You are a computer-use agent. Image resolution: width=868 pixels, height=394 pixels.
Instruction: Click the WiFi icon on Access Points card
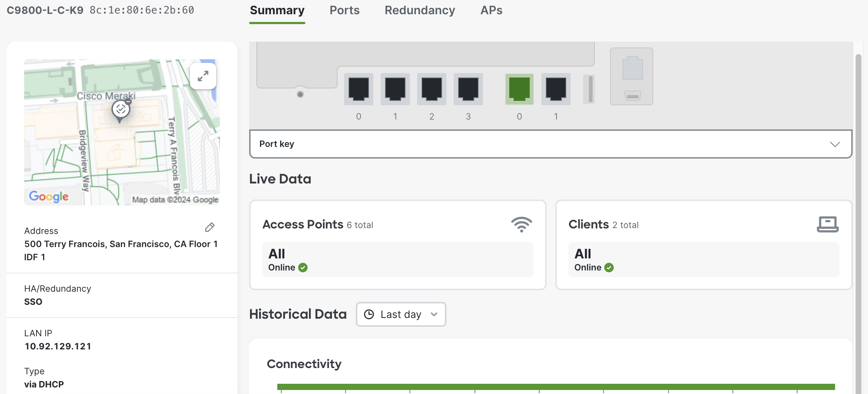pyautogui.click(x=522, y=224)
